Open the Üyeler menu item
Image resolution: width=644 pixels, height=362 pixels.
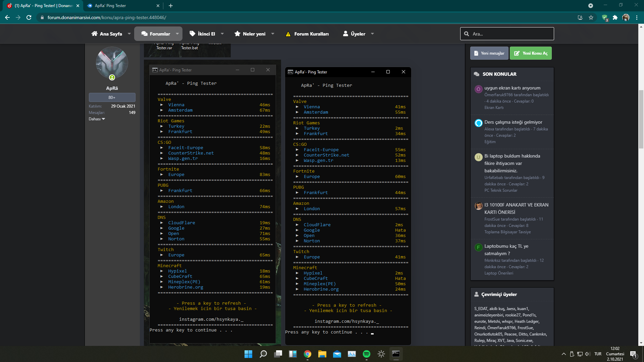(x=354, y=34)
